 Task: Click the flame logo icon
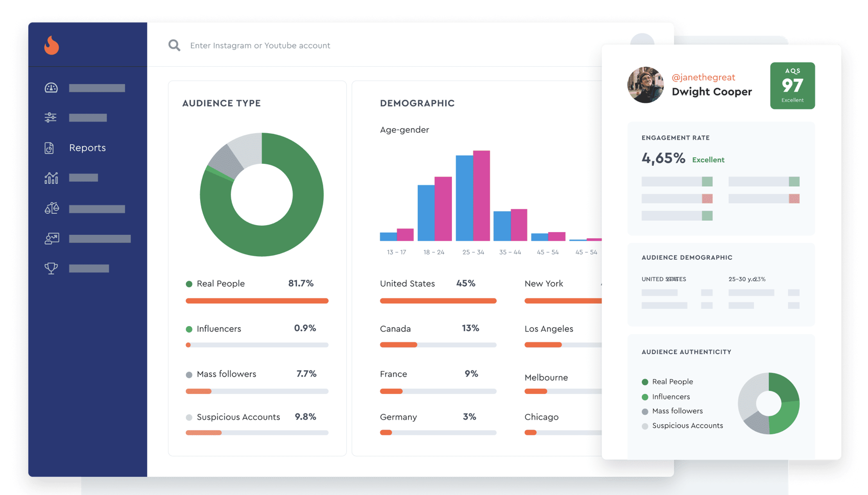[x=51, y=45]
